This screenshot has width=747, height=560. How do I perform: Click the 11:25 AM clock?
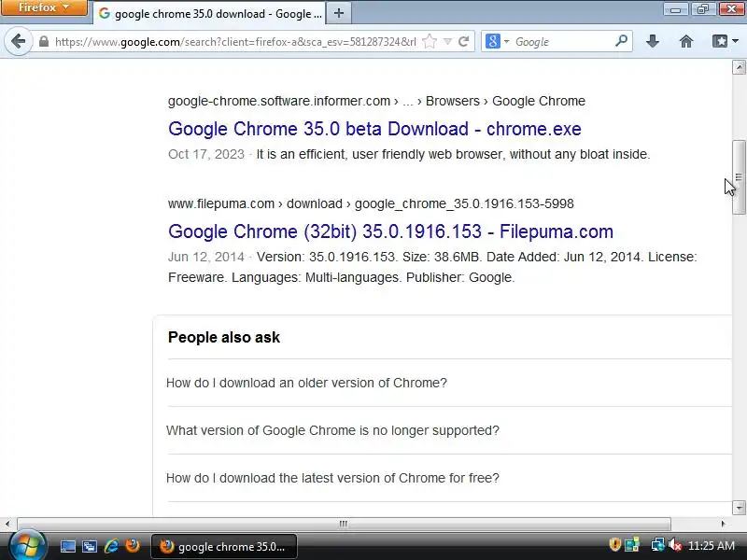(712, 546)
